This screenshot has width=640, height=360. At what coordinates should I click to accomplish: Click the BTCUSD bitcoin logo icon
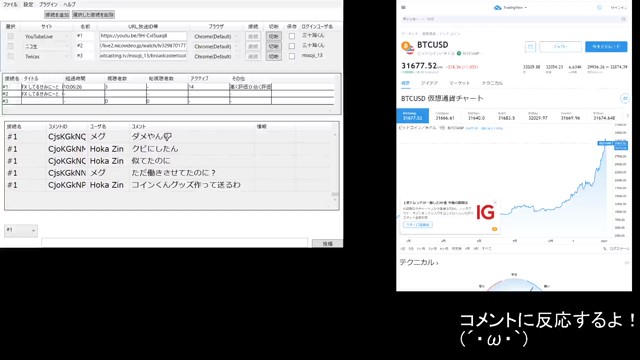407,47
